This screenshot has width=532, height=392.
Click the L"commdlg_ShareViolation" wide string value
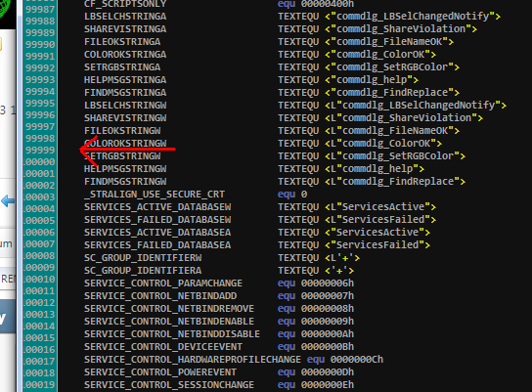point(404,118)
